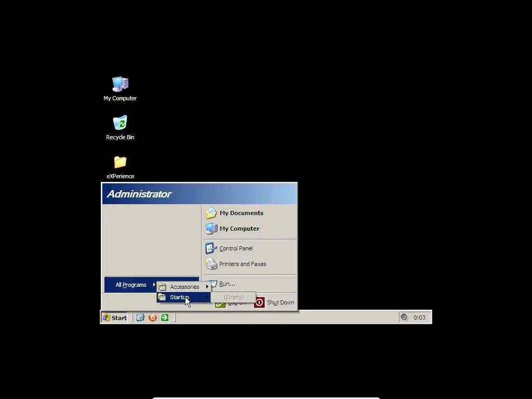Open the eXPerience folder on desktop
This screenshot has height=399, width=532.
pos(120,167)
